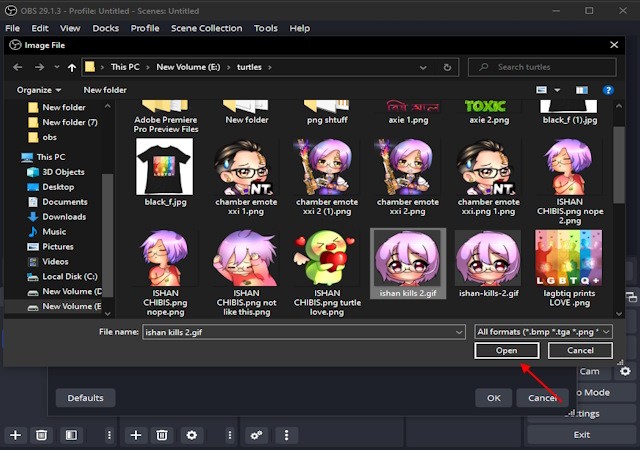Open advanced audio properties gears icon

coord(256,435)
